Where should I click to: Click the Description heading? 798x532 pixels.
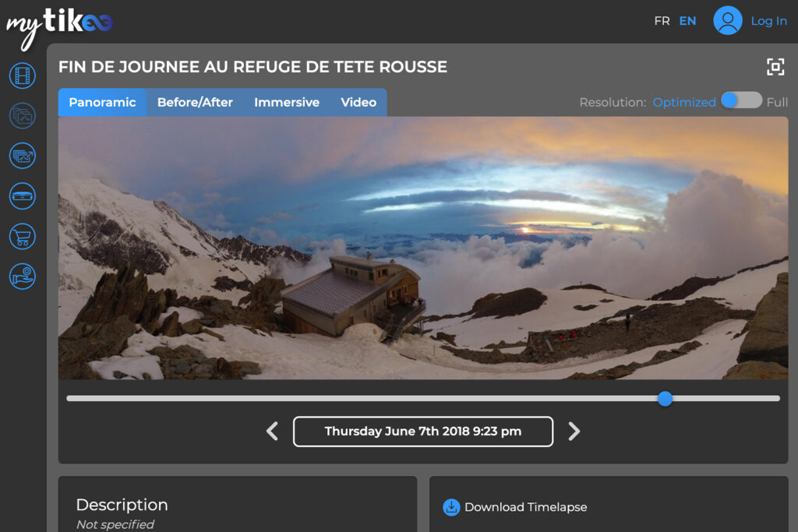pyautogui.click(x=122, y=505)
